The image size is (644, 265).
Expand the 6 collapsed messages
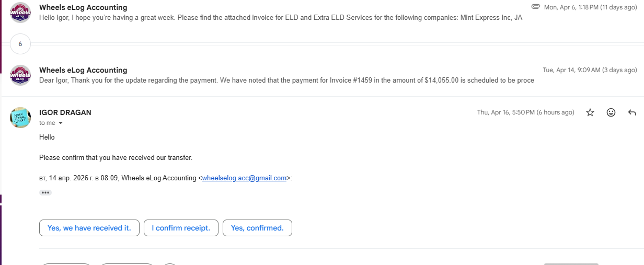(x=20, y=44)
